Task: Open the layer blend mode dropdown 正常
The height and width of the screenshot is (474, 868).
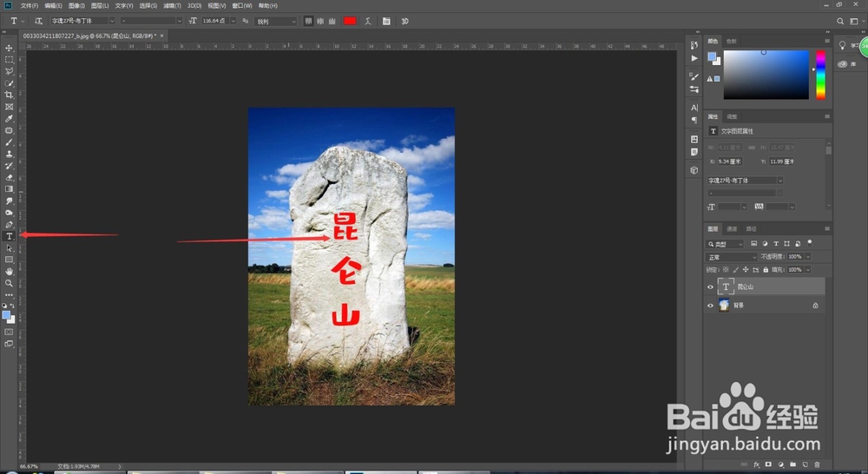Action: pos(732,257)
